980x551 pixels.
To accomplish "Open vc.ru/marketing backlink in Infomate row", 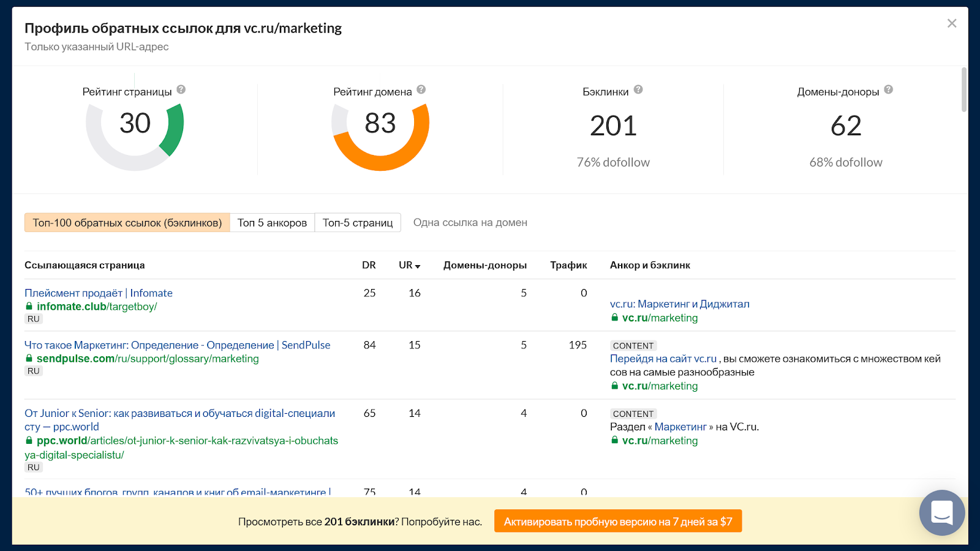I will pyautogui.click(x=660, y=318).
